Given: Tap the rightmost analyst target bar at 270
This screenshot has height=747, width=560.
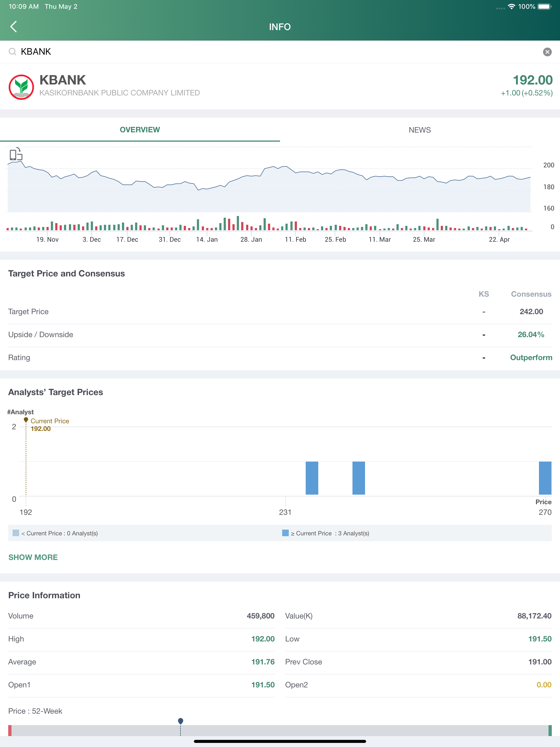Looking at the screenshot, I should [545, 478].
